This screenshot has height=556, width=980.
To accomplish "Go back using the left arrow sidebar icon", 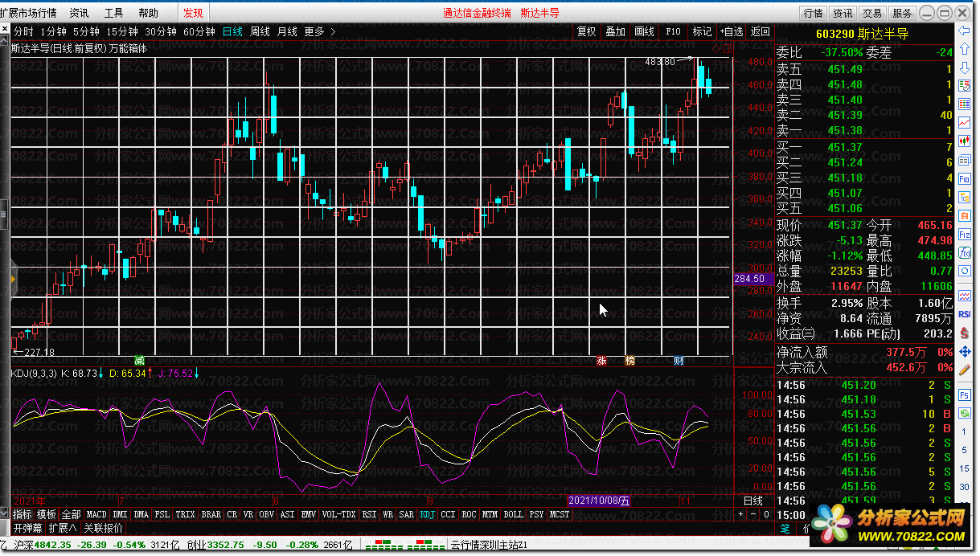I will pos(964,31).
